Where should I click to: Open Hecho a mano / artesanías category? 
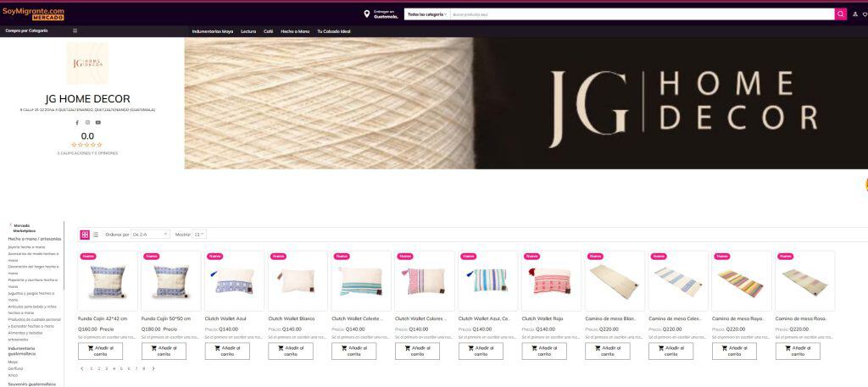pyautogui.click(x=34, y=238)
